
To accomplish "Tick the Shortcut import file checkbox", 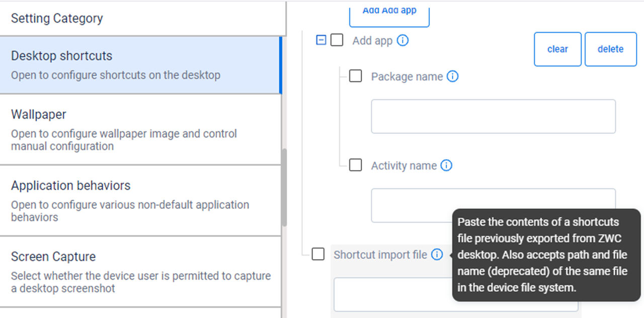I will point(318,254).
